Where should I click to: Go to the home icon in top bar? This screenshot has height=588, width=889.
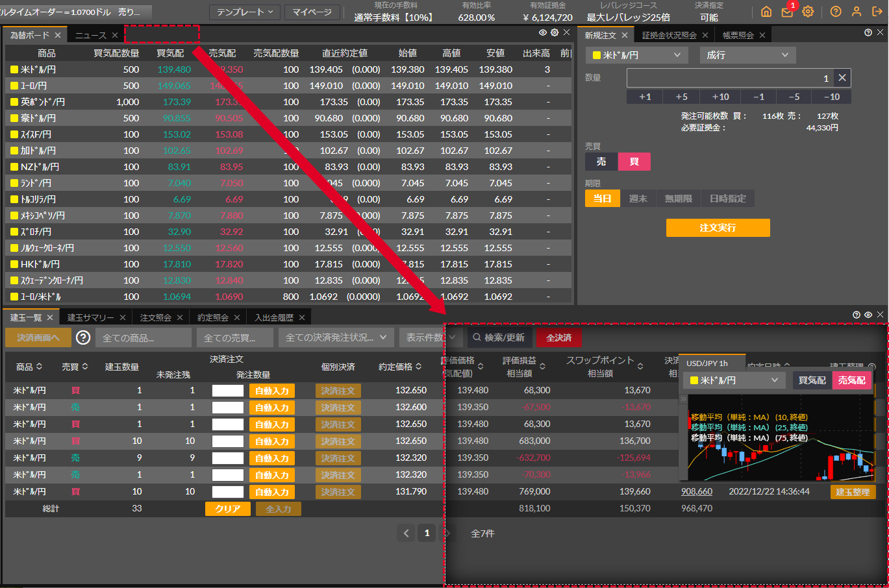(x=766, y=12)
